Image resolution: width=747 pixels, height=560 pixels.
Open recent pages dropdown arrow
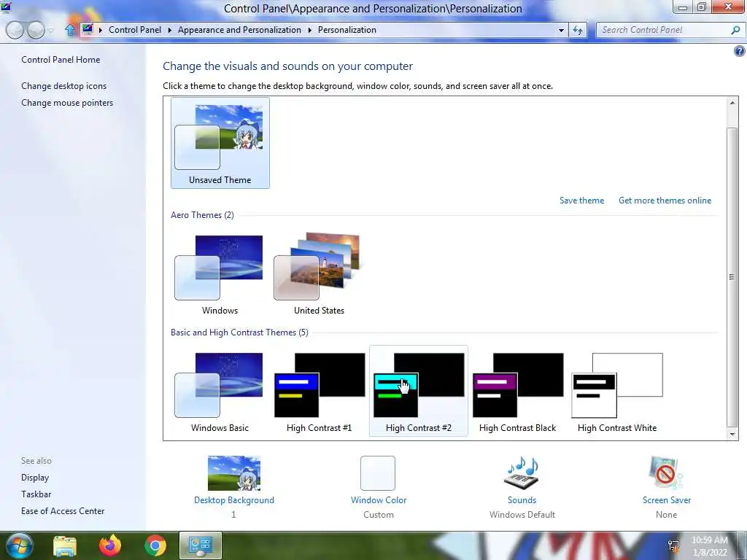[51, 31]
